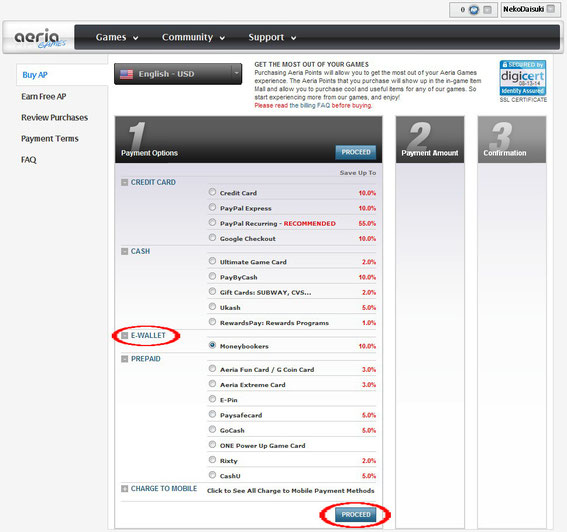Image resolution: width=567 pixels, height=532 pixels.
Task: Open the Support menu
Action: [x=272, y=37]
